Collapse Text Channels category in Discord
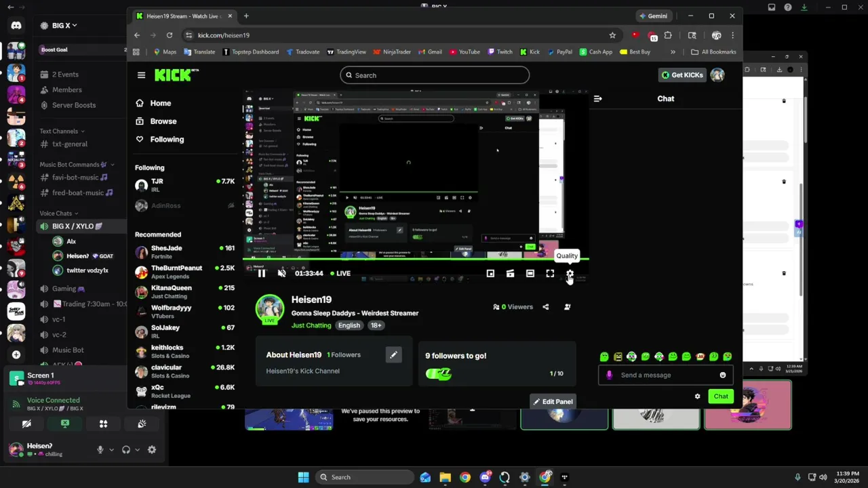 (x=62, y=131)
